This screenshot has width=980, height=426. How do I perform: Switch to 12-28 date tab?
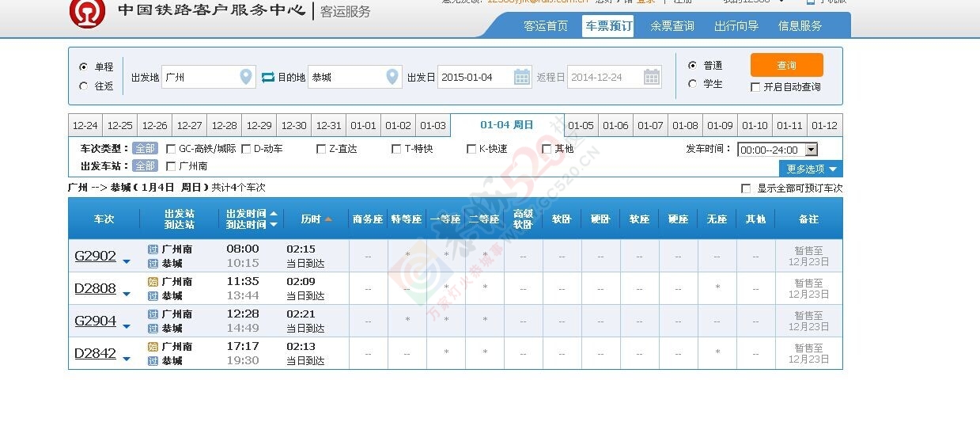[225, 126]
